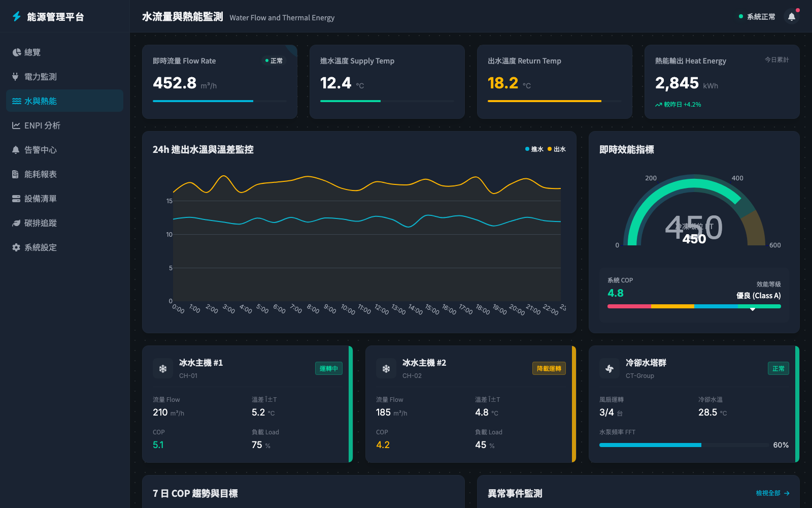Click the 185 m³/h flow value
Viewport: 812px width, 508px height.
392,412
